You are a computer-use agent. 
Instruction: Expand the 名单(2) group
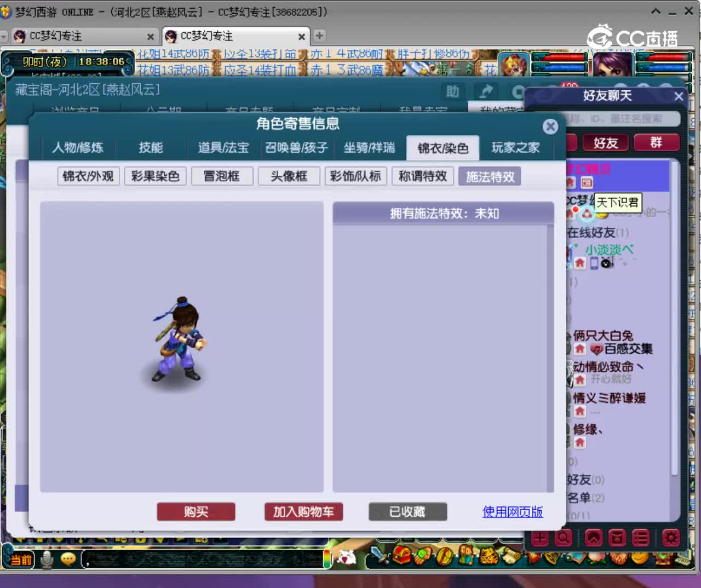coord(585,498)
